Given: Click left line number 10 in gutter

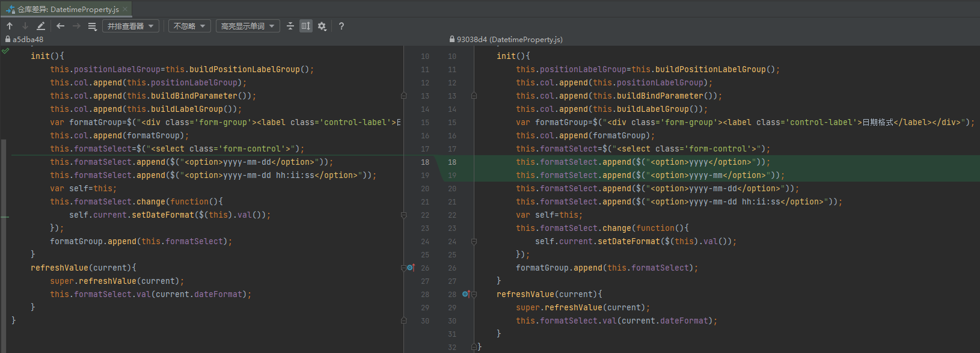Looking at the screenshot, I should pyautogui.click(x=425, y=56).
